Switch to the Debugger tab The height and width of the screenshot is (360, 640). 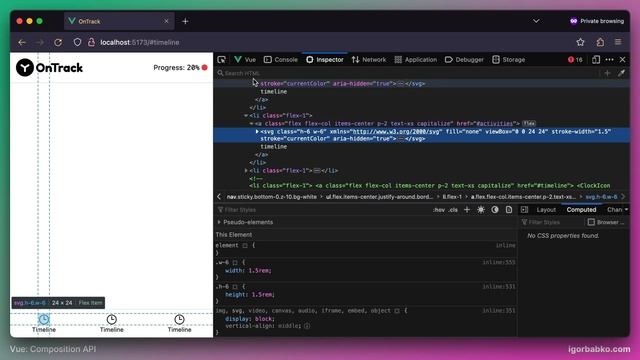click(x=464, y=60)
